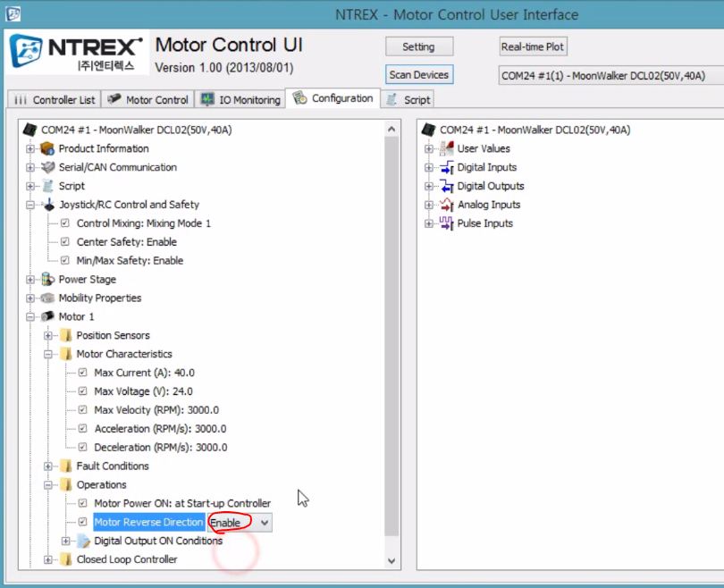The height and width of the screenshot is (588, 724).
Task: Toggle Acceleration (RPM/s) checkbox
Action: (x=82, y=428)
